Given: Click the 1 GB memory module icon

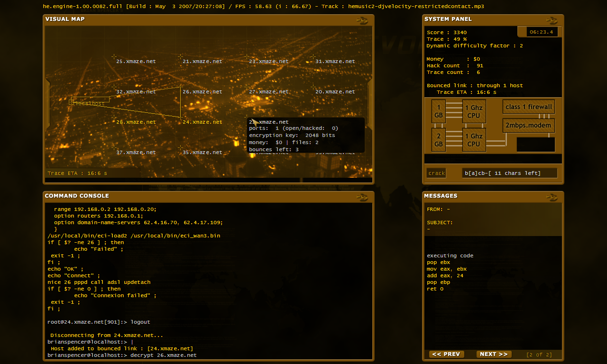Looking at the screenshot, I should pos(438,111).
